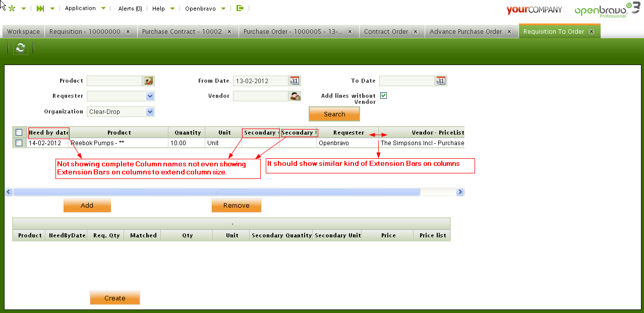Click Product column header in upper grid
This screenshot has width=644, height=313.
119,133
